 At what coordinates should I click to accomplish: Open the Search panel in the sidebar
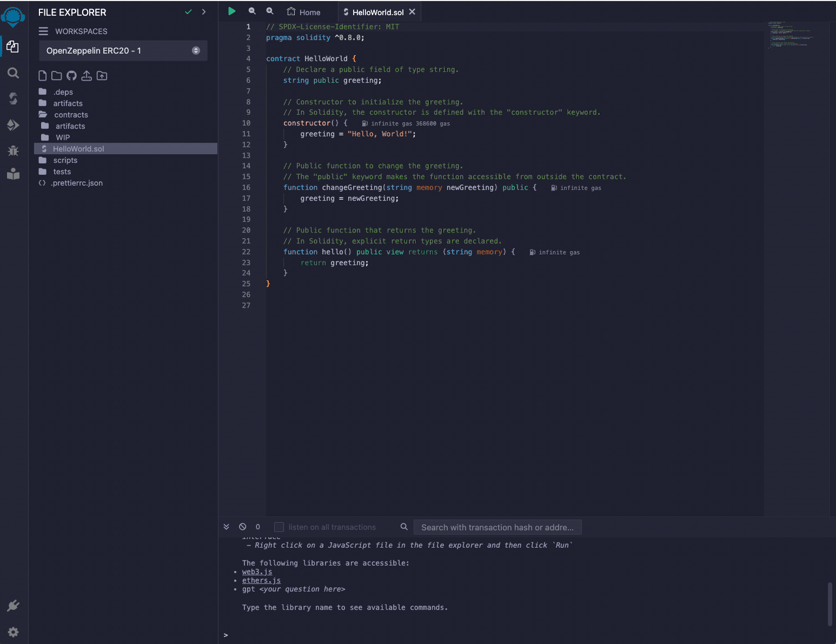[x=13, y=73]
